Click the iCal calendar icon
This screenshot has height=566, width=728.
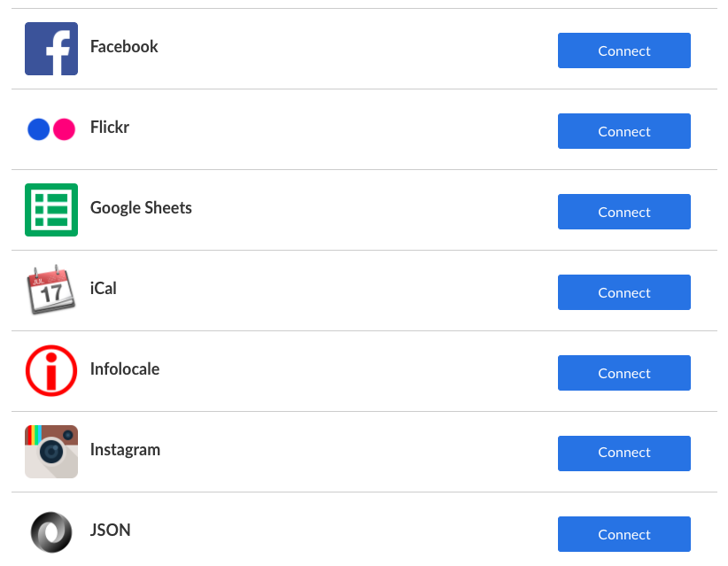coord(50,291)
